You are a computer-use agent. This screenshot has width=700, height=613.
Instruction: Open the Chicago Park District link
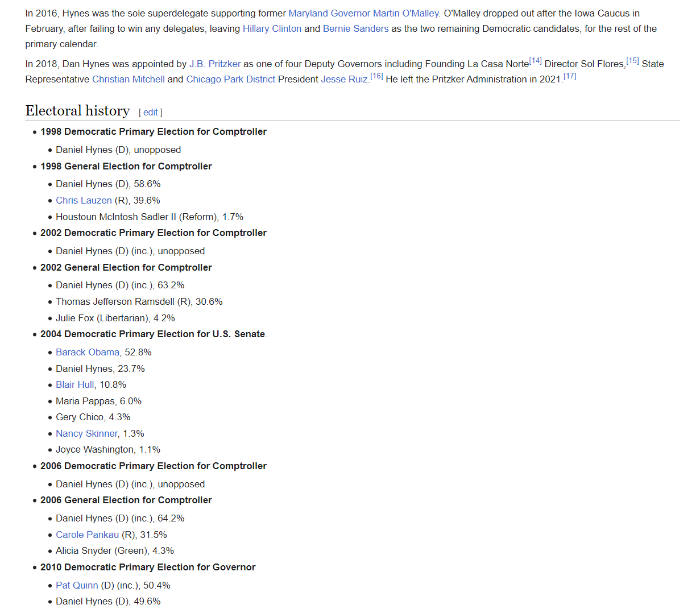click(x=231, y=79)
